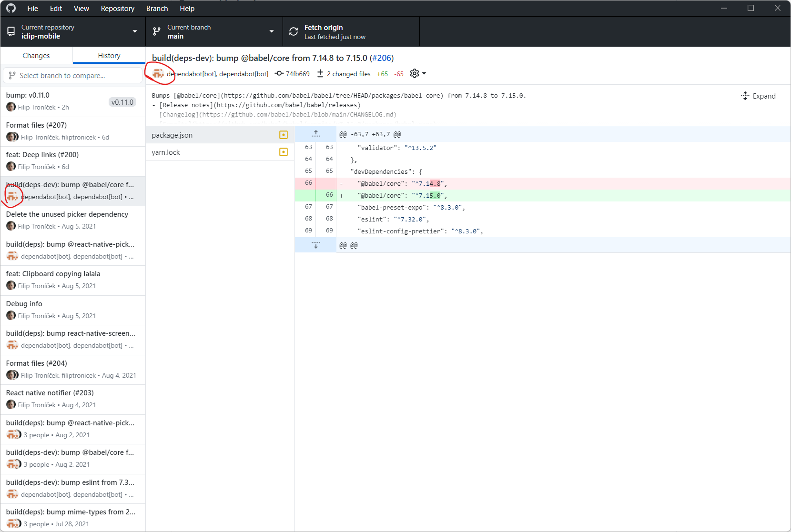Select the Format files (#207) commit
The height and width of the screenshot is (532, 791).
coord(73,131)
